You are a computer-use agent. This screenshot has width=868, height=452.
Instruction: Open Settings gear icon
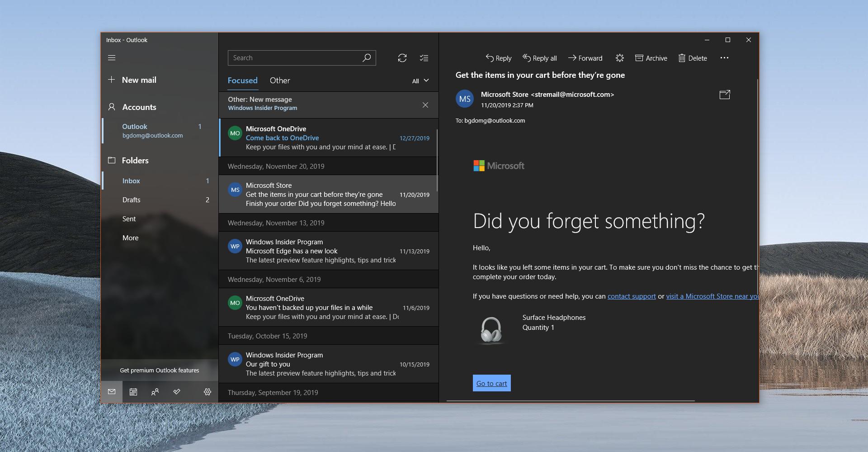coord(208,392)
